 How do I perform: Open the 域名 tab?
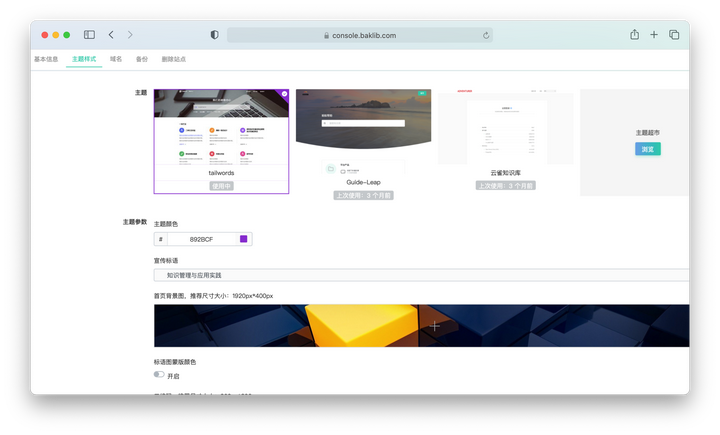click(116, 59)
